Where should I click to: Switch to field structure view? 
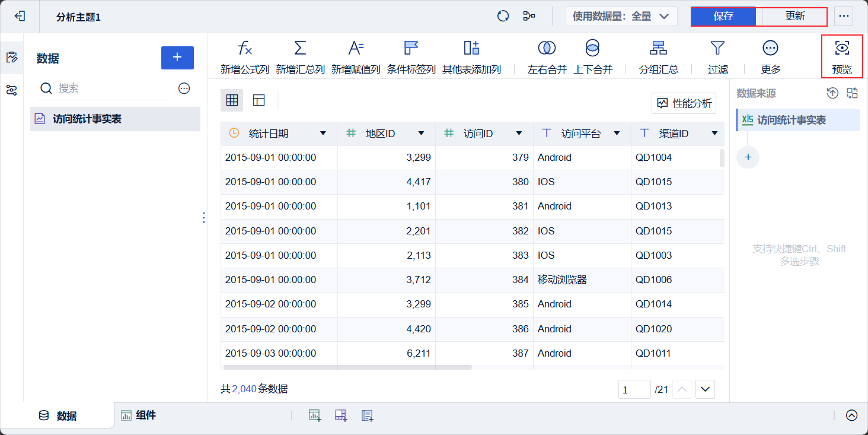pyautogui.click(x=259, y=100)
